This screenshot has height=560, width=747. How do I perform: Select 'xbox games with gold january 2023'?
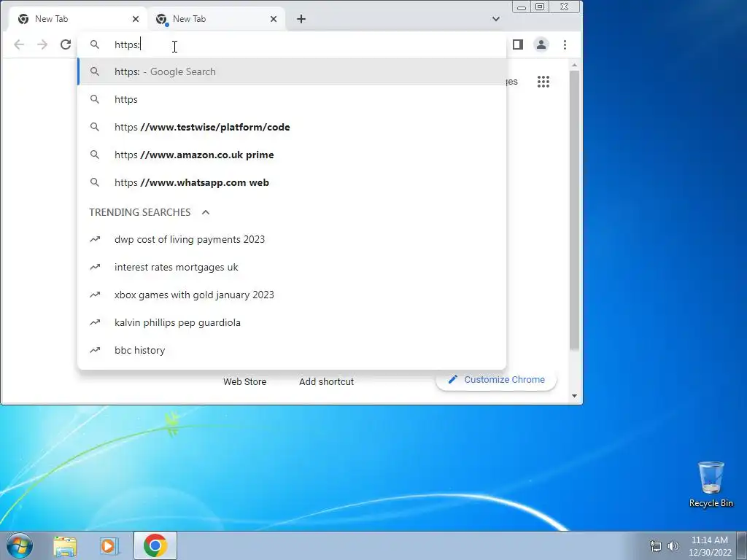pos(292,295)
